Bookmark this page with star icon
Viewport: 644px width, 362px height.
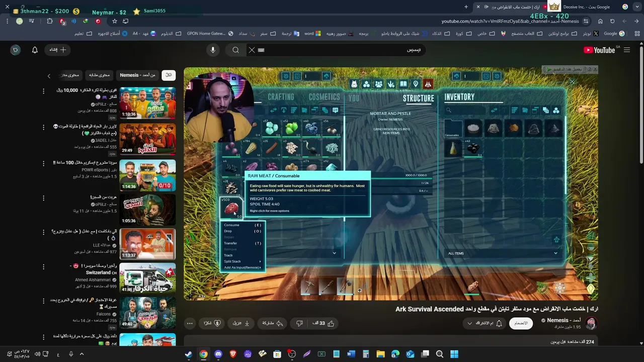tap(115, 21)
